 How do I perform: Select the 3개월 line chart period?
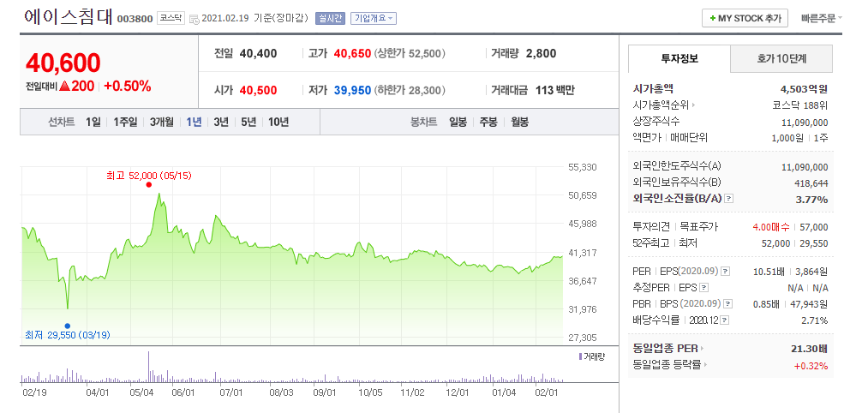[x=162, y=122]
